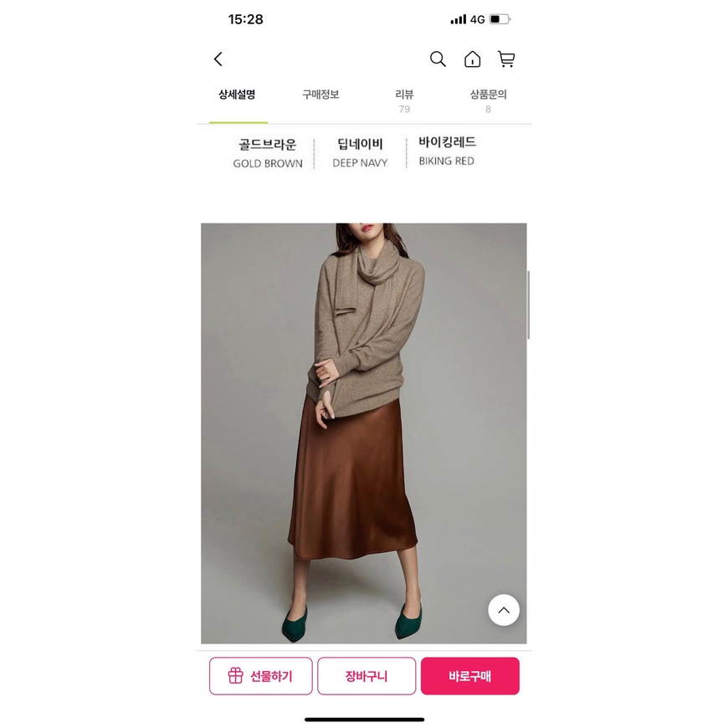Switch to the 상세설명 tab
The width and height of the screenshot is (728, 728).
pos(237,95)
